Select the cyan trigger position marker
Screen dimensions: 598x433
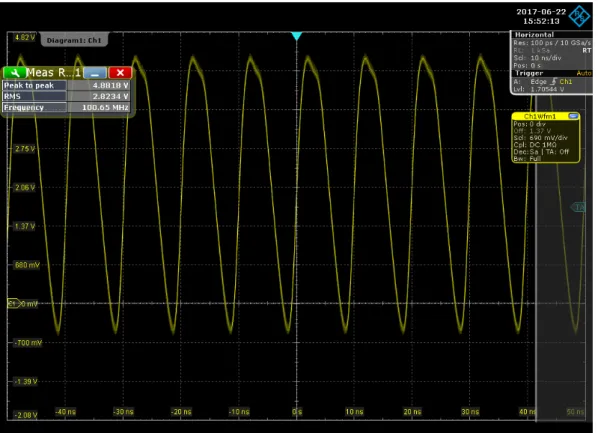pos(297,36)
